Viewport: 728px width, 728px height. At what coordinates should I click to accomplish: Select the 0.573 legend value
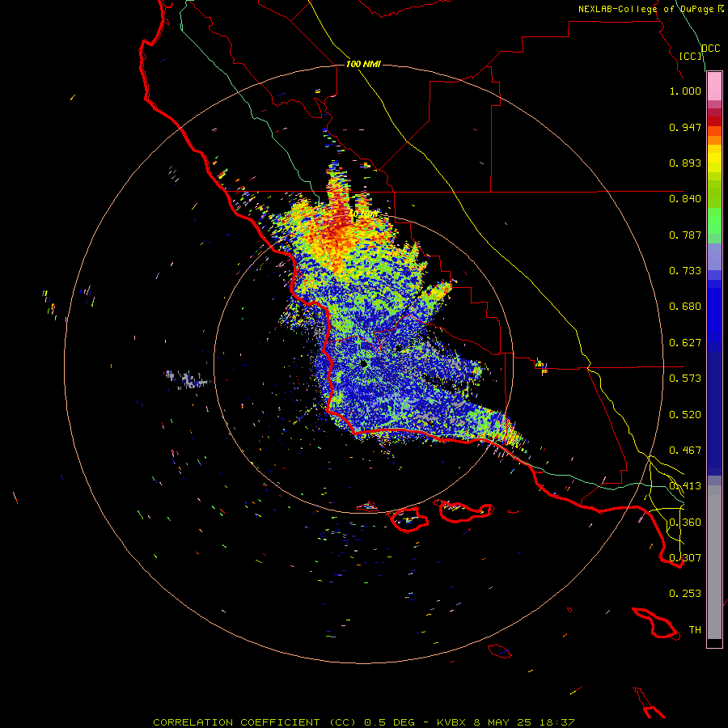(685, 379)
